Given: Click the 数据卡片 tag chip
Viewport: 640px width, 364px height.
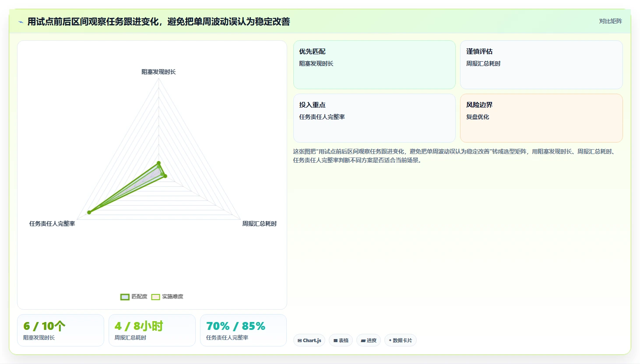Looking at the screenshot, I should [400, 340].
